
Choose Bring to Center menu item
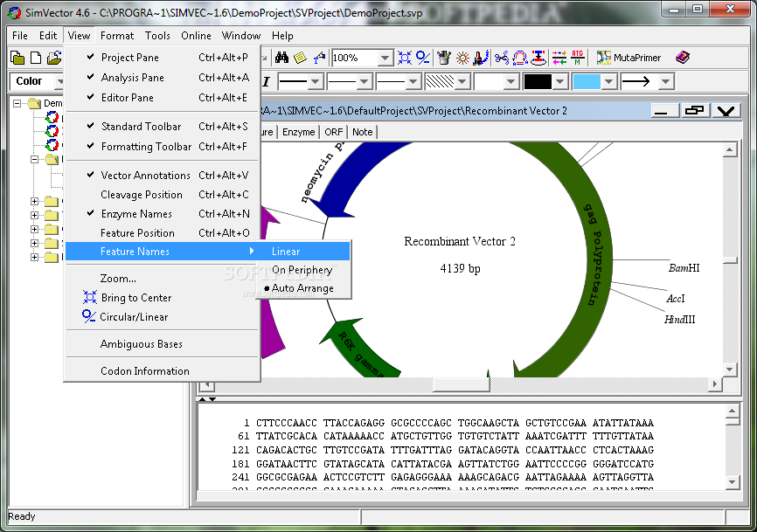[163, 298]
